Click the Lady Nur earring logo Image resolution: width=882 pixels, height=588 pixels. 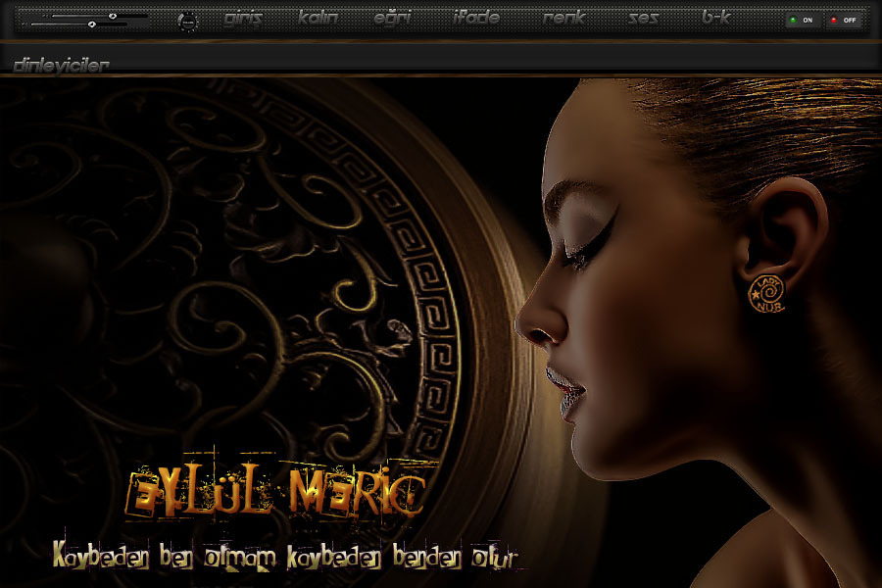point(766,292)
